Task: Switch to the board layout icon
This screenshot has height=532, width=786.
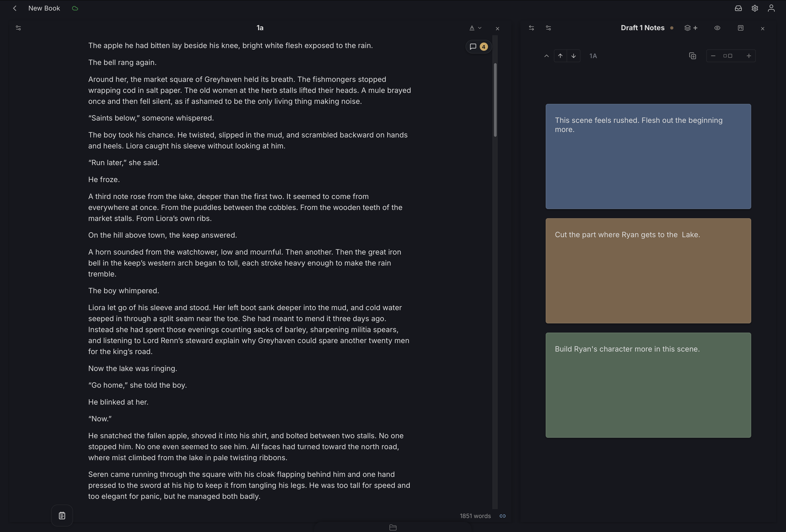Action: tap(741, 28)
